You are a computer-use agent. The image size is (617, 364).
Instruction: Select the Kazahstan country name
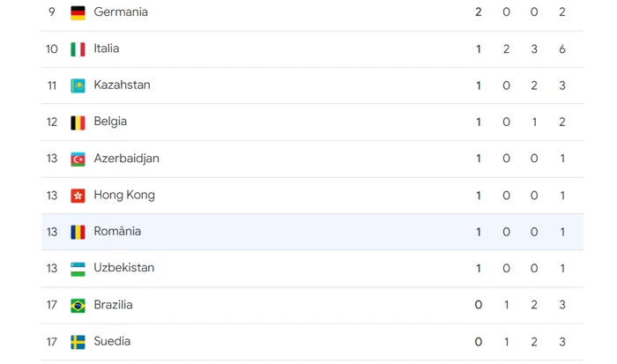coord(122,85)
